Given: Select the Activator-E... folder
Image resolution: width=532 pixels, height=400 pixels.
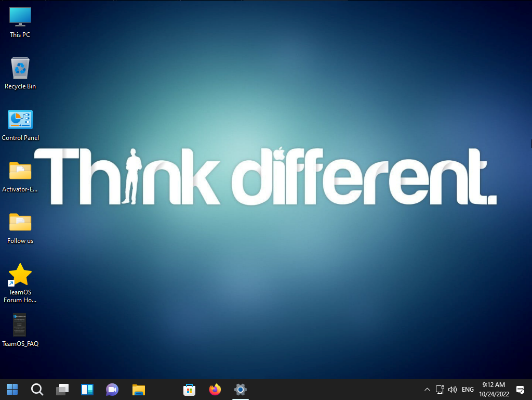Looking at the screenshot, I should click(x=20, y=171).
